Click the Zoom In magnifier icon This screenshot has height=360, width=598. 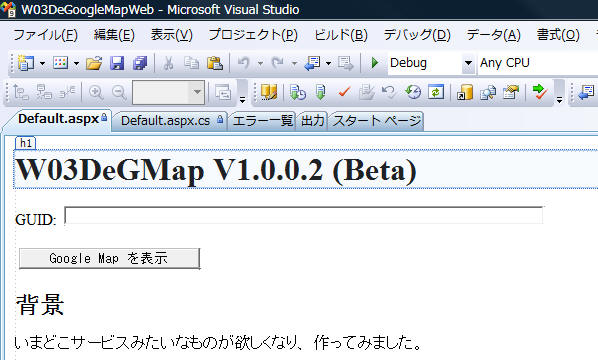click(96, 93)
